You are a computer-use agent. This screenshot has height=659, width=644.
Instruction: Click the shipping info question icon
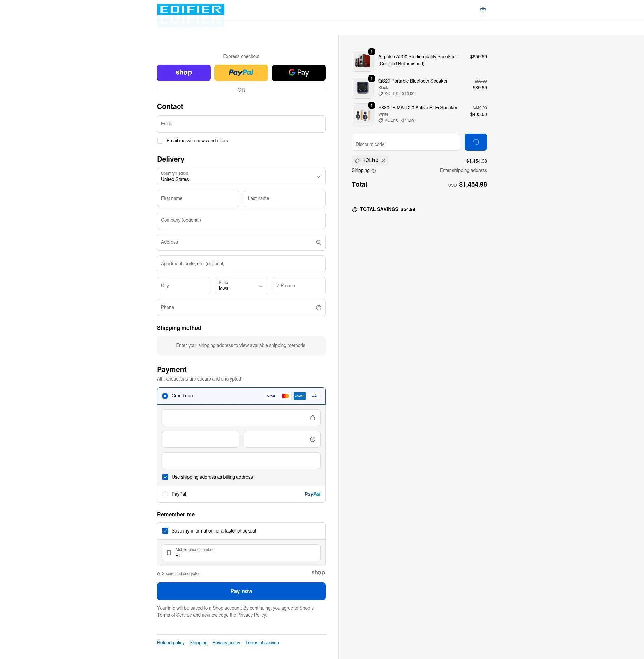(373, 171)
